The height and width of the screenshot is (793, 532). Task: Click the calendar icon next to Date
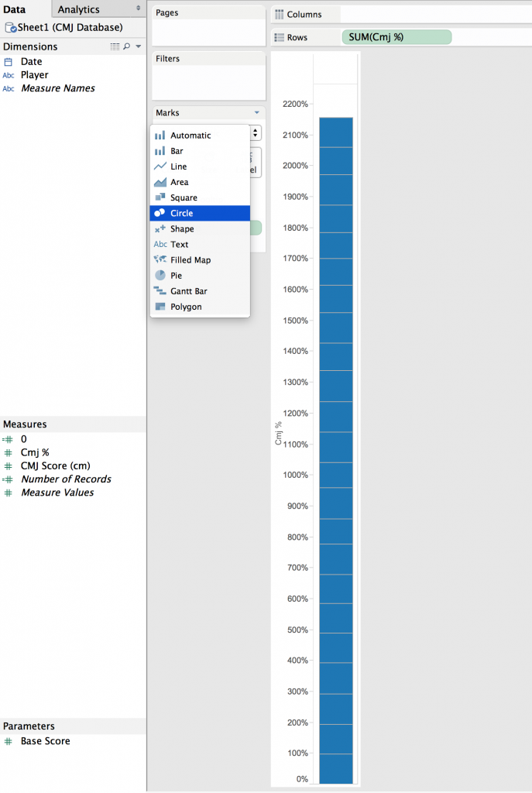click(x=8, y=62)
